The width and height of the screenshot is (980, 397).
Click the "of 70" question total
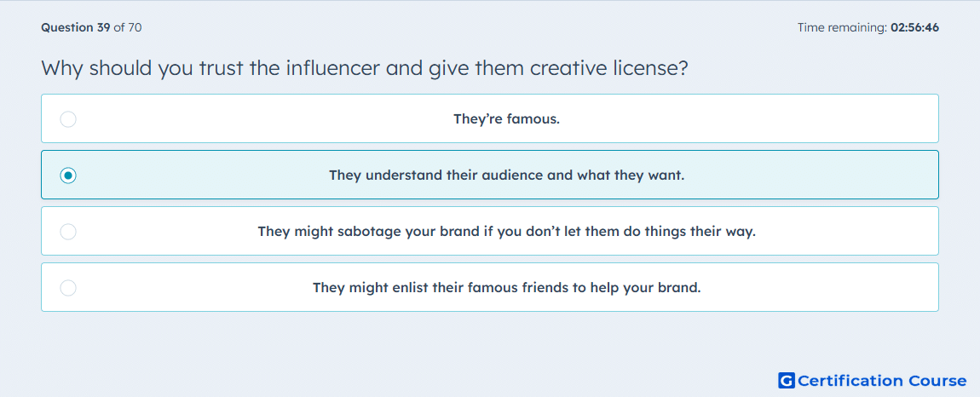point(128,27)
